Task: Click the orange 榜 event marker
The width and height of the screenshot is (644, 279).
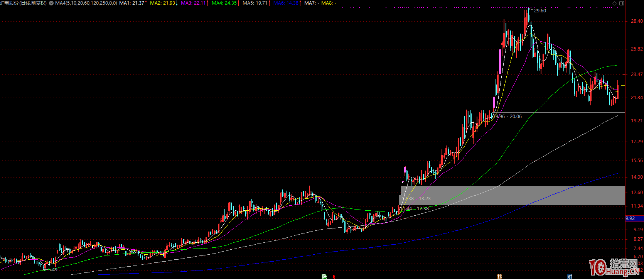Action: pyautogui.click(x=500, y=276)
